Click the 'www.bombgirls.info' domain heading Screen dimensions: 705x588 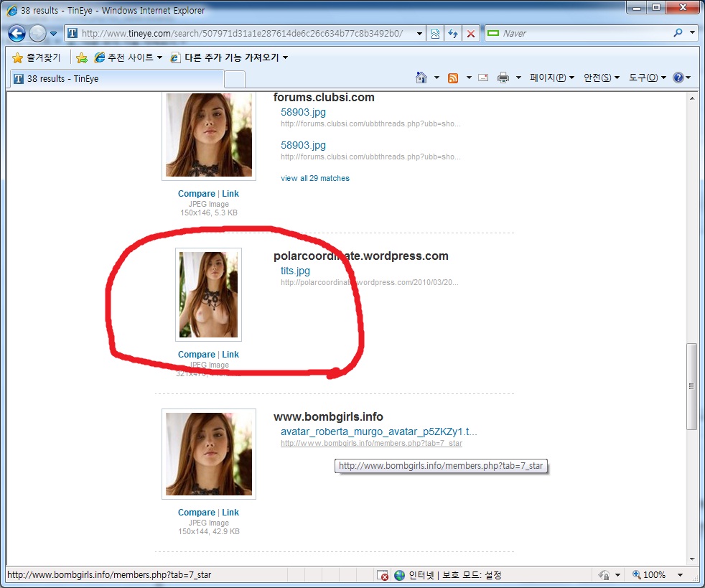(328, 416)
